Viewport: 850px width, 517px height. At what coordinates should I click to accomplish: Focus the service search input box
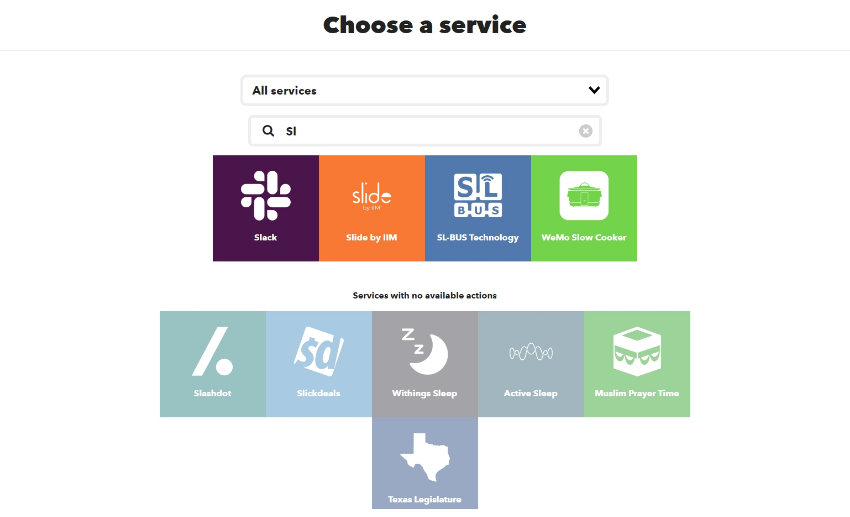[x=424, y=131]
